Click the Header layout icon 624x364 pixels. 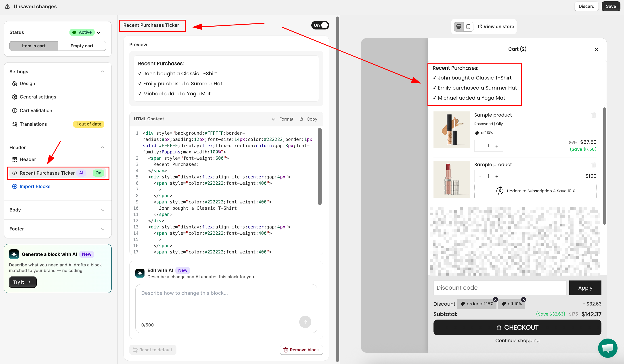point(15,159)
